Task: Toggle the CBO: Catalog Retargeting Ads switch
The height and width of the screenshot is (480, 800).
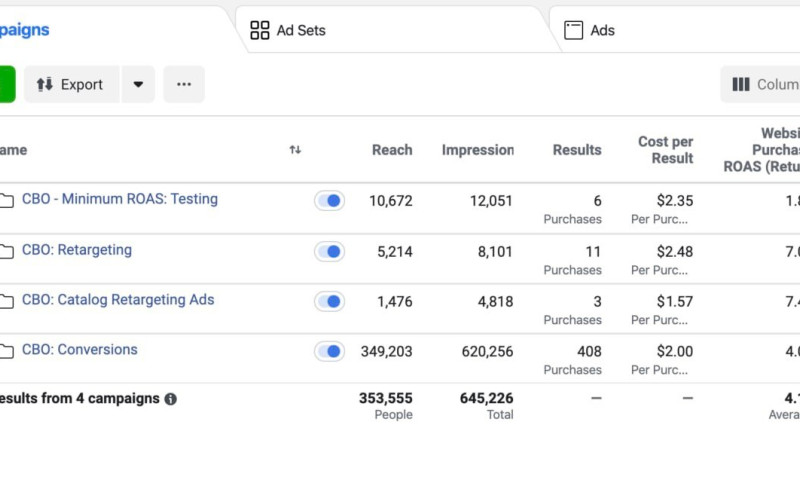Action: (329, 301)
